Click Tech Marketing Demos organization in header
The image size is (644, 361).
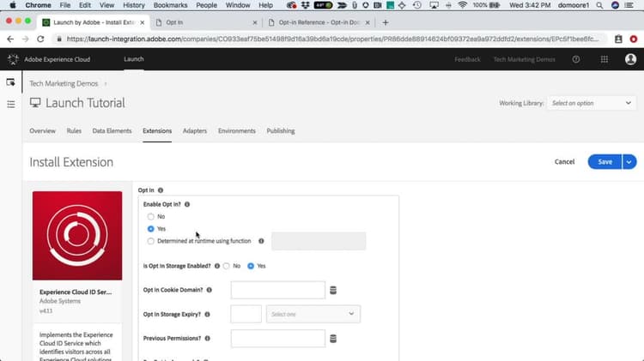click(524, 59)
